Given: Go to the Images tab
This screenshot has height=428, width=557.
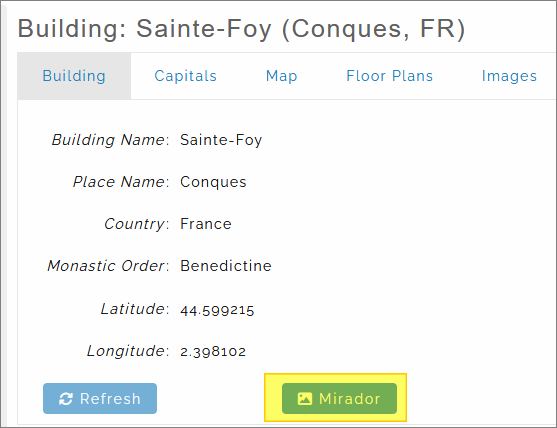Looking at the screenshot, I should click(509, 76).
